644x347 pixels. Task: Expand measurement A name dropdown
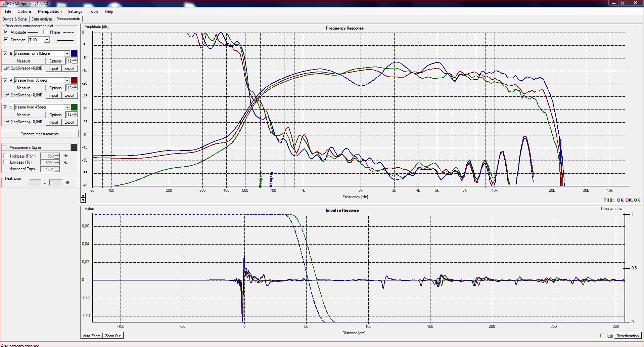pos(67,53)
